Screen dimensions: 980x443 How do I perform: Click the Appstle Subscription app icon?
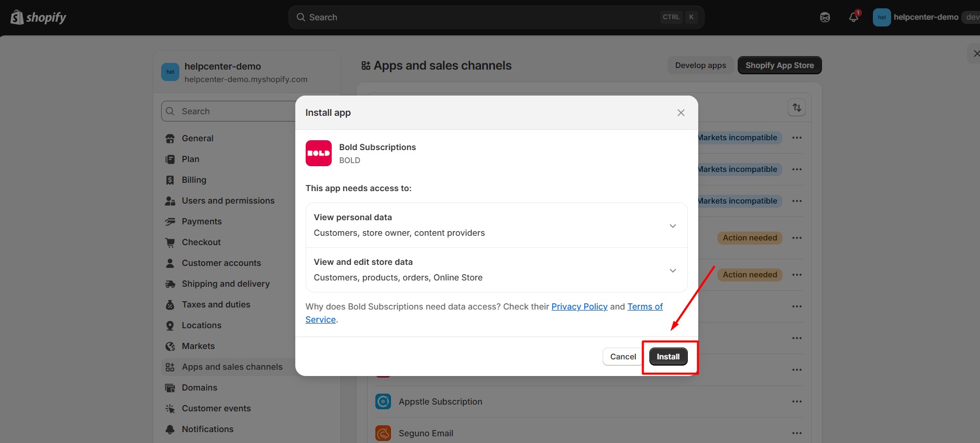(383, 401)
